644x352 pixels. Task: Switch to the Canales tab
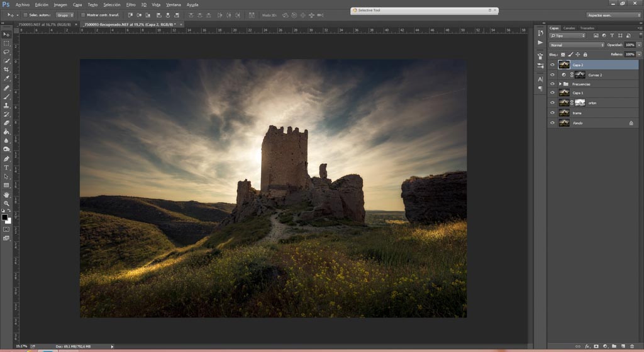pos(569,28)
